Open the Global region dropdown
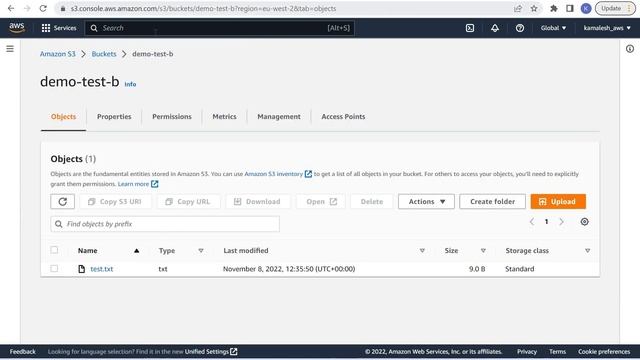 553,28
